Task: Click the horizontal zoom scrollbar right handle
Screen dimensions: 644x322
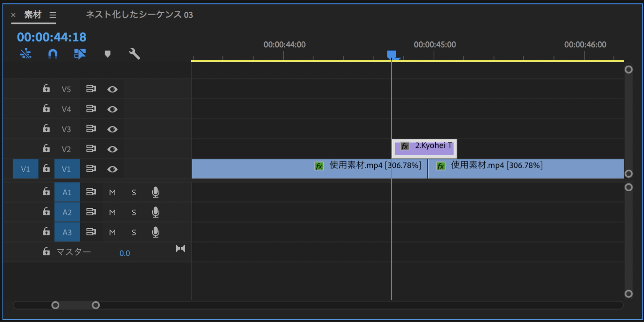Action: pos(96,305)
